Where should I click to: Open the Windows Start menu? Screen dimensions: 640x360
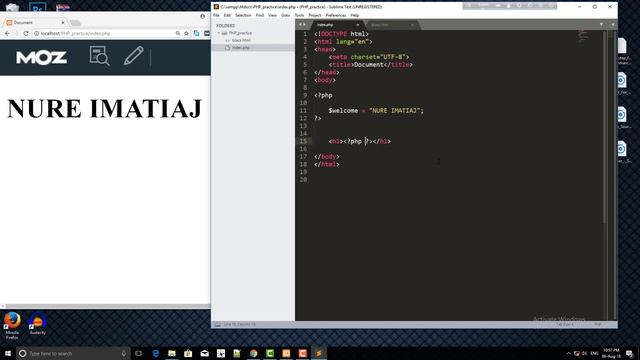(x=8, y=353)
